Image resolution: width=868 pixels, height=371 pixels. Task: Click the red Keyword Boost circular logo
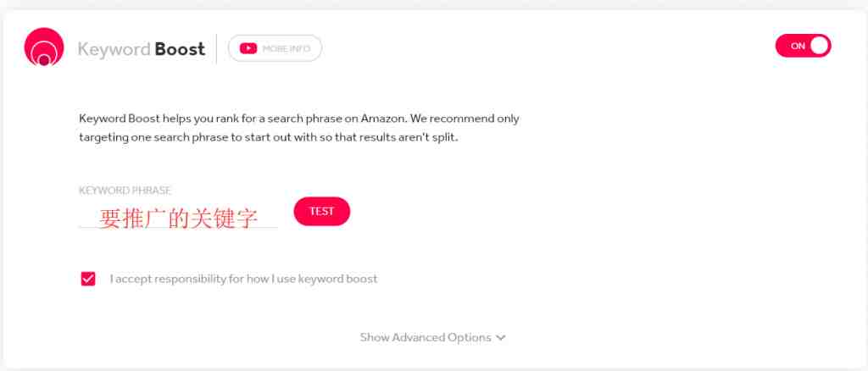coord(44,47)
